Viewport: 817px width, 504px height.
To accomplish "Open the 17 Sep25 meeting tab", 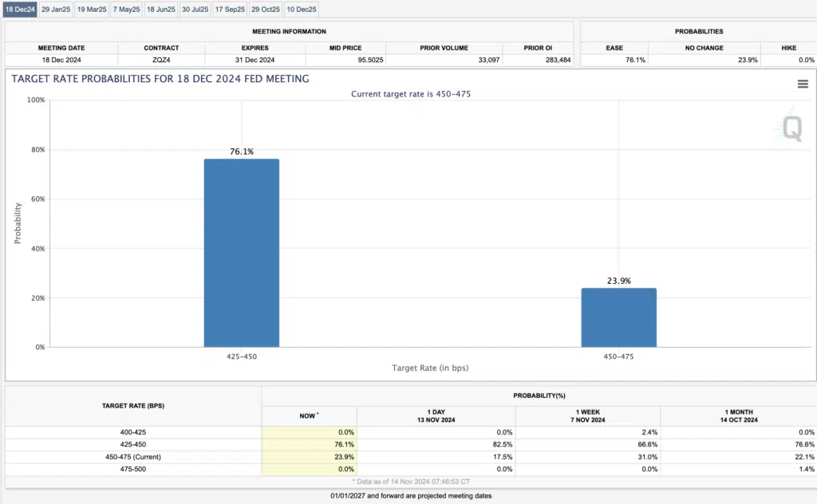I will 230,10.
